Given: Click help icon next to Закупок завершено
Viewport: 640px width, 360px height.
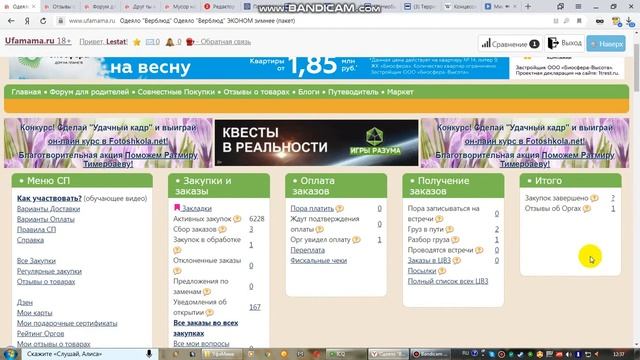Looking at the screenshot, I should tap(594, 198).
